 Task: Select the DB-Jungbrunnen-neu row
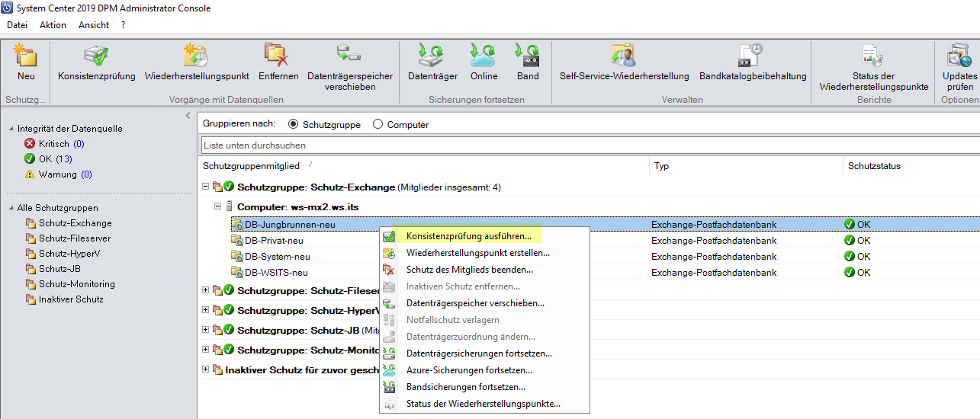[x=589, y=225]
